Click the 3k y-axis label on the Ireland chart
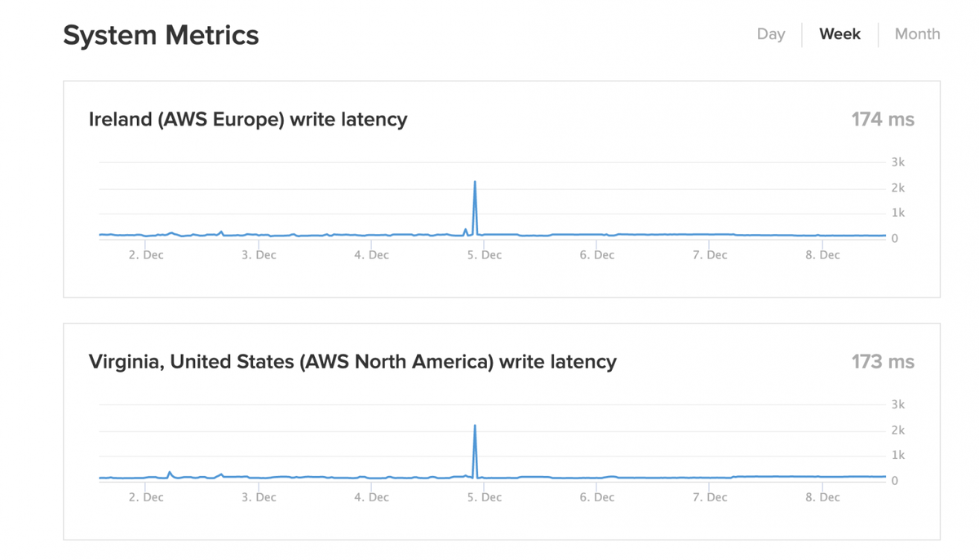 [x=897, y=162]
